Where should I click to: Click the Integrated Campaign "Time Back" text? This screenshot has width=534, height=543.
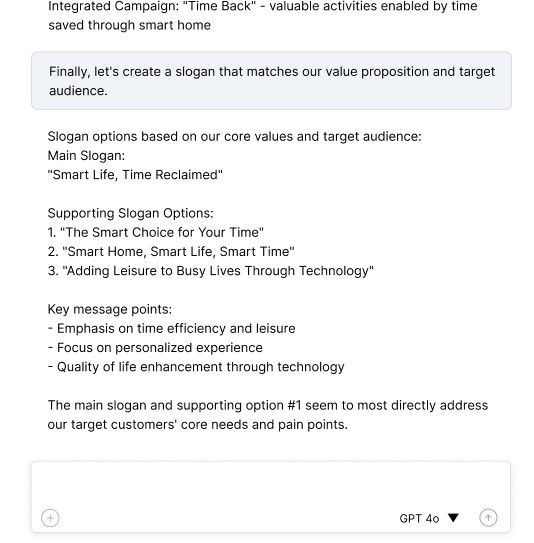tap(263, 6)
